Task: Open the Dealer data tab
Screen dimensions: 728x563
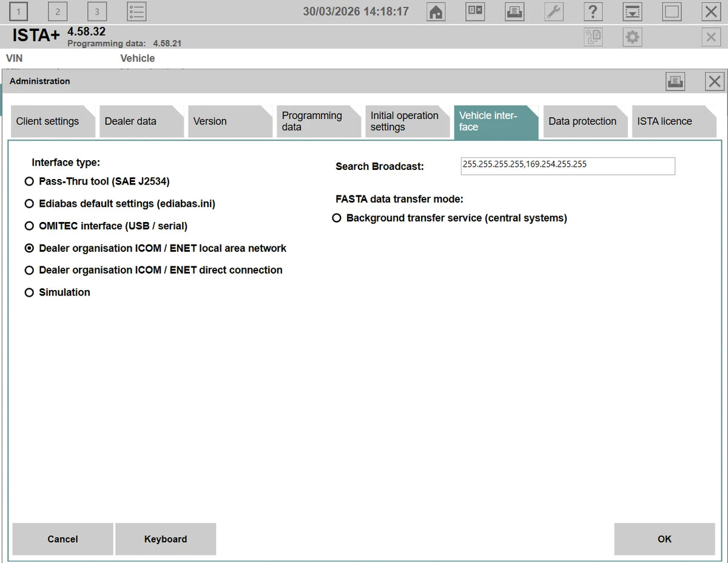Action: coord(141,121)
